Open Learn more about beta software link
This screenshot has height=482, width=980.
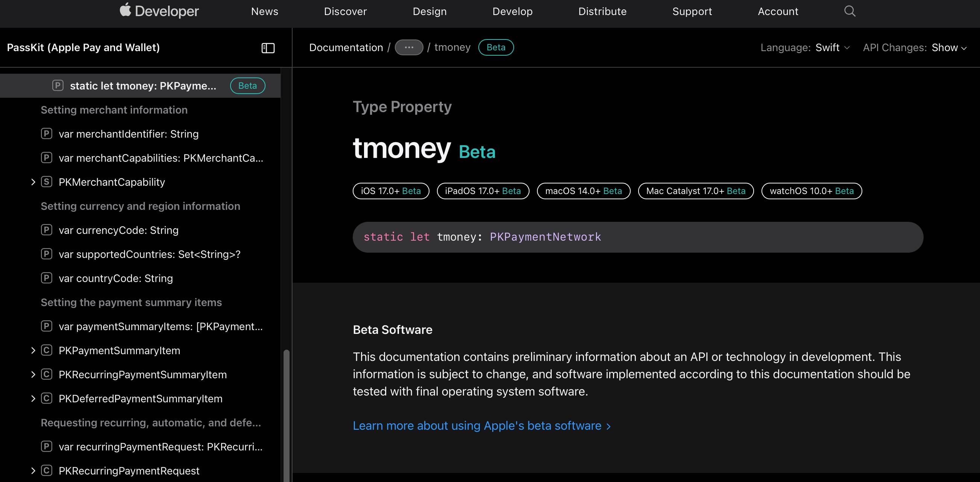(481, 426)
